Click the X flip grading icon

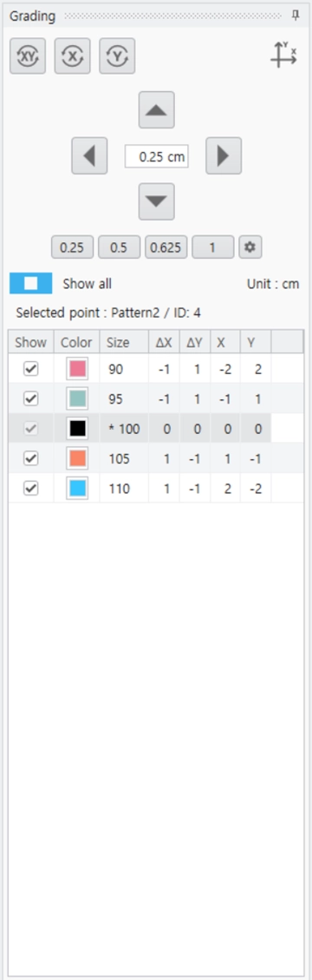(x=73, y=56)
